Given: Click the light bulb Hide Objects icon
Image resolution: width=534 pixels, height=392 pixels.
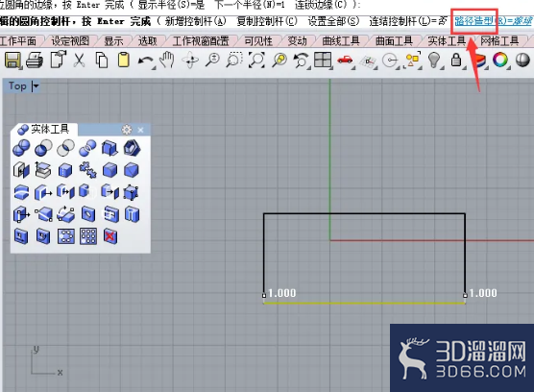Looking at the screenshot, I should click(434, 60).
